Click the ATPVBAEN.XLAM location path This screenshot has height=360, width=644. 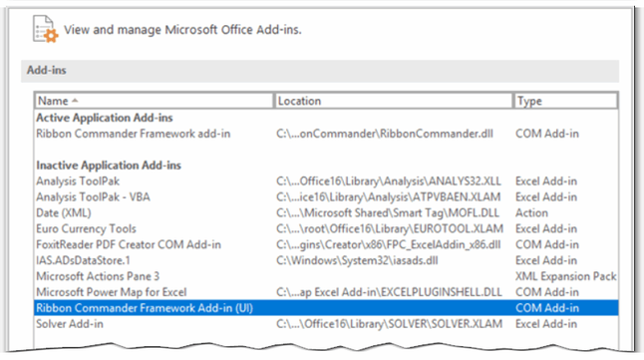tap(389, 197)
